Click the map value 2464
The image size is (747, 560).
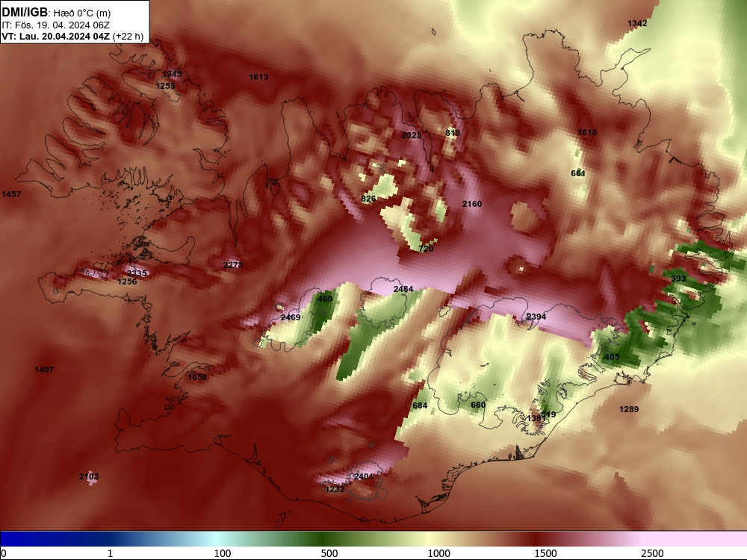[x=403, y=289]
